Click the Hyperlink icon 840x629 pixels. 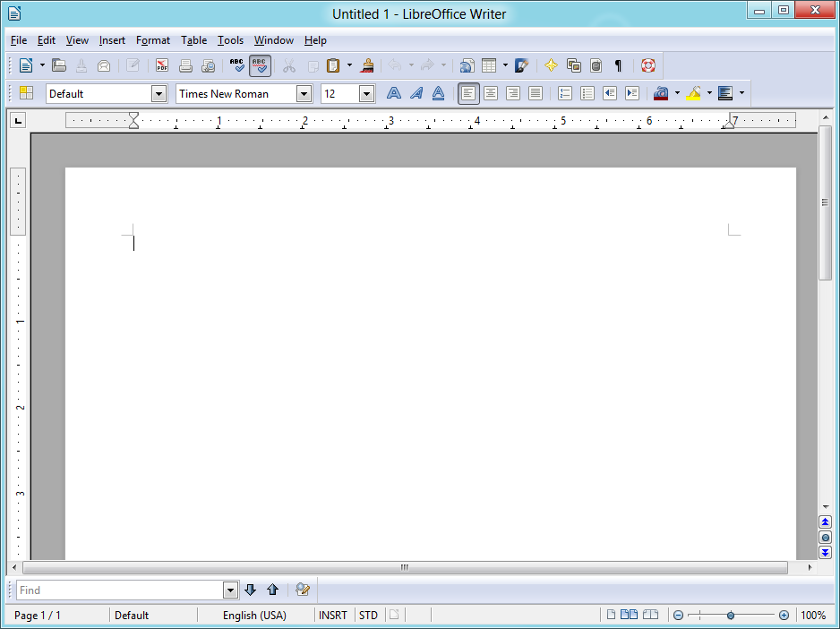(x=467, y=66)
